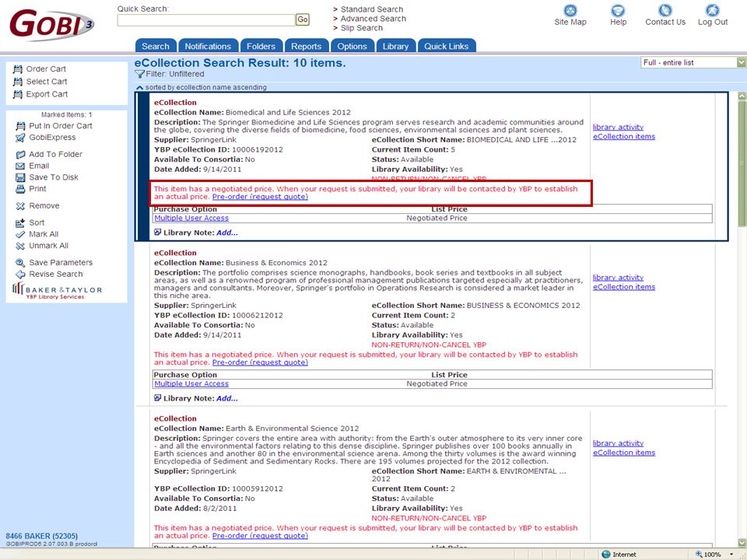Click the Baker & Taylor logo
747x560 pixels.
57,290
